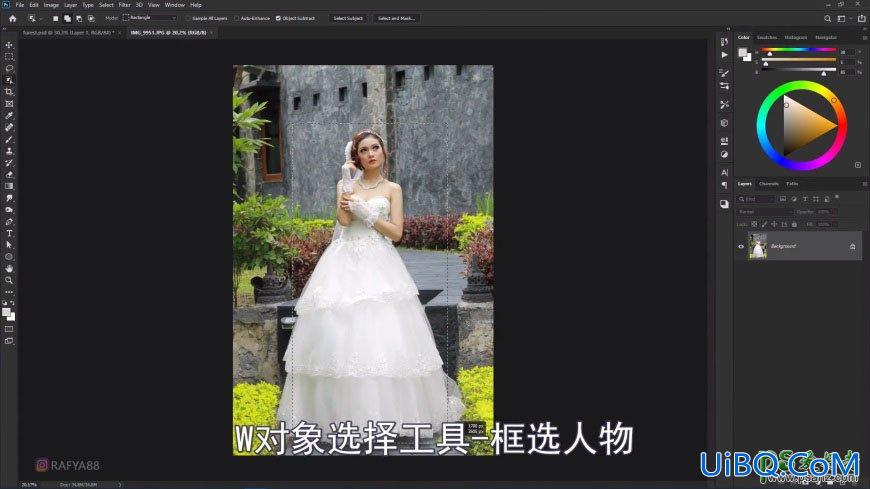Image resolution: width=870 pixels, height=489 pixels.
Task: Select the Horizontal Type tool
Action: click(x=9, y=233)
